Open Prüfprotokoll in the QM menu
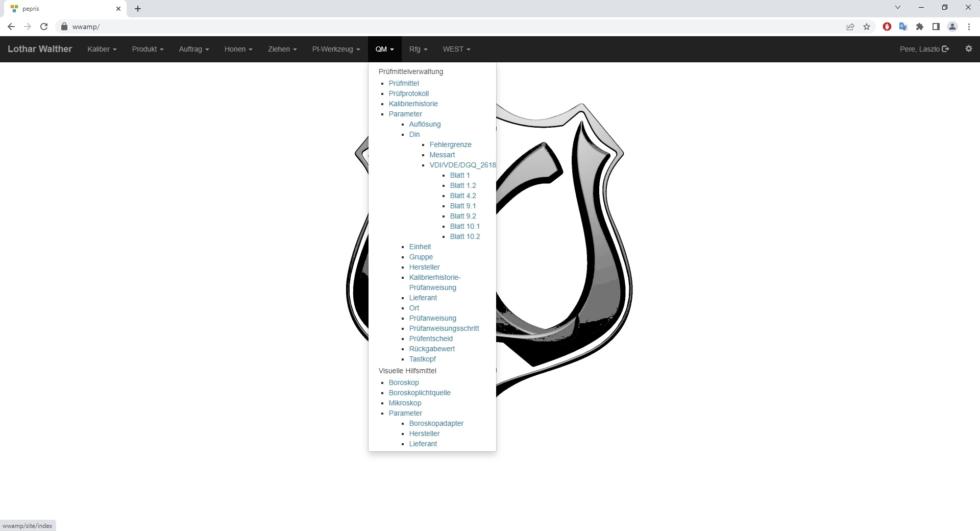 pyautogui.click(x=409, y=93)
